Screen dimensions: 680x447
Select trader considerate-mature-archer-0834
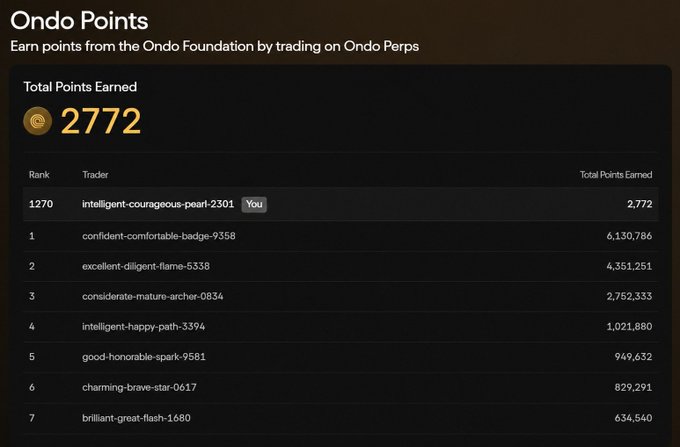(x=153, y=297)
